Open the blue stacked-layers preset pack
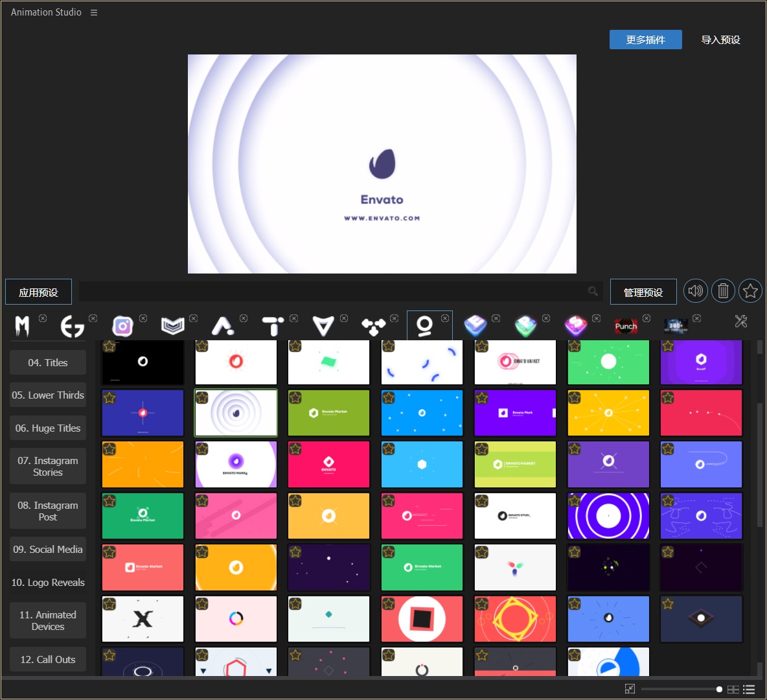The height and width of the screenshot is (700, 767). pos(475,326)
